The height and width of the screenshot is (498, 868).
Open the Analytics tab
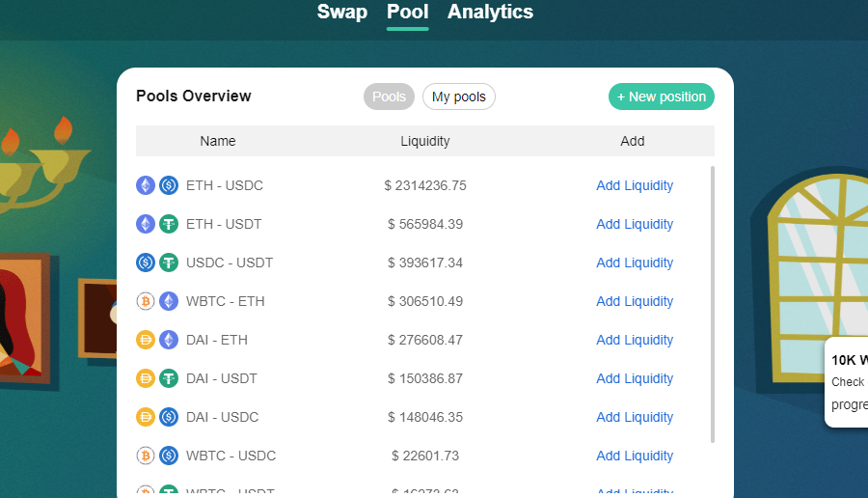[490, 12]
